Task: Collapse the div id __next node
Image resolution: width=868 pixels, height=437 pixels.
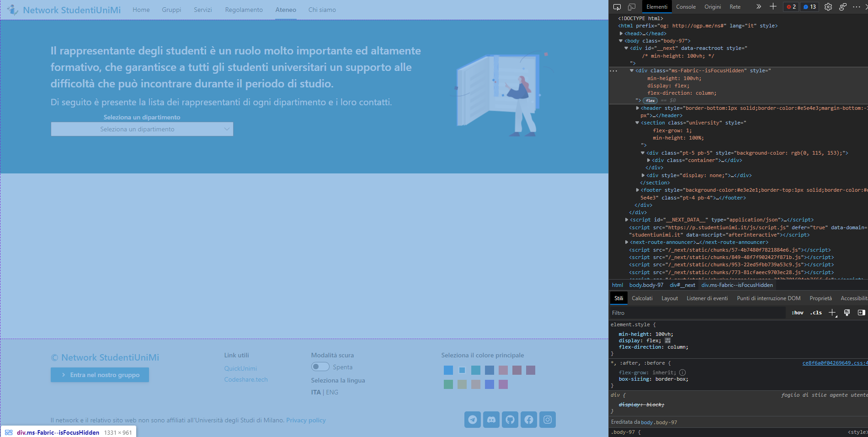Action: (x=626, y=48)
